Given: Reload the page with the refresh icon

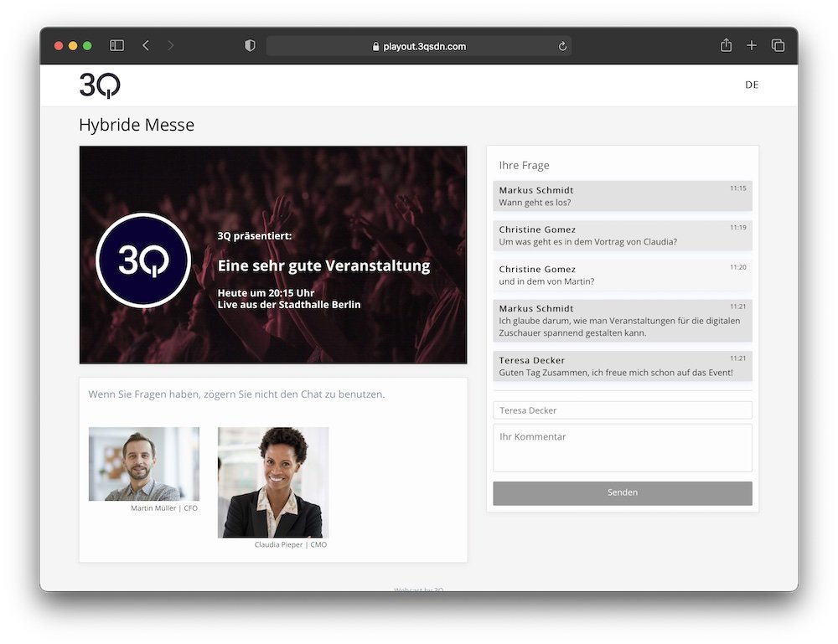Looking at the screenshot, I should (x=562, y=46).
